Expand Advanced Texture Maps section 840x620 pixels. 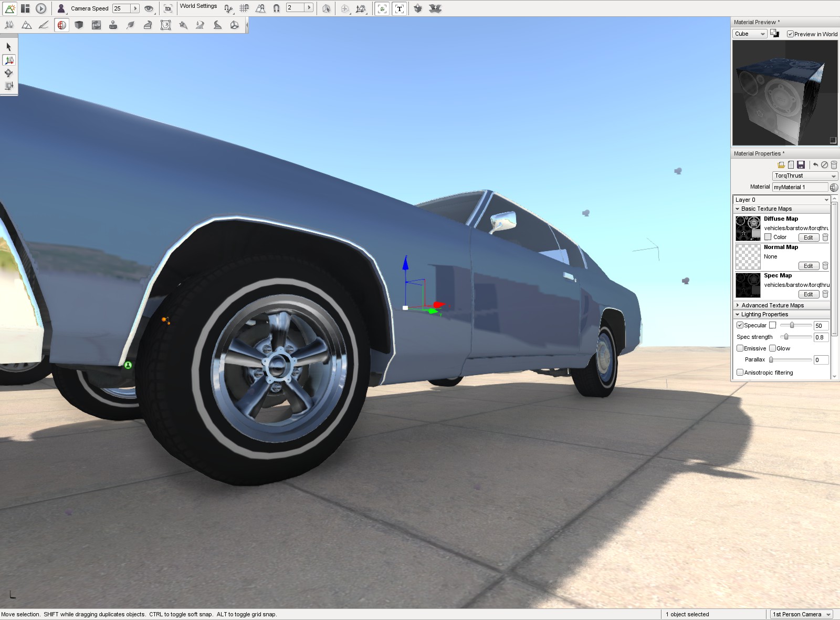pos(781,305)
